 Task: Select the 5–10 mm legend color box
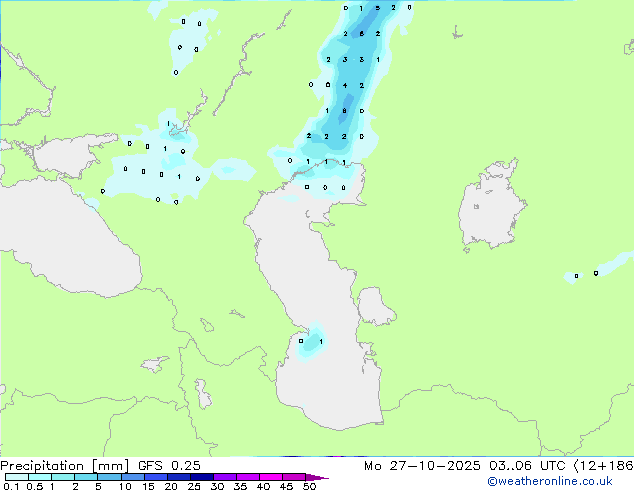pos(109,477)
